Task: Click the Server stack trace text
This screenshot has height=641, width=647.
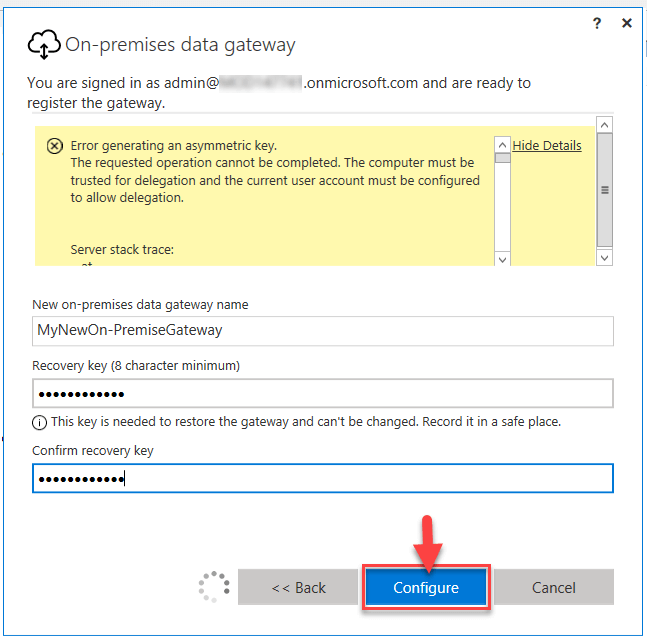Action: pyautogui.click(x=122, y=249)
